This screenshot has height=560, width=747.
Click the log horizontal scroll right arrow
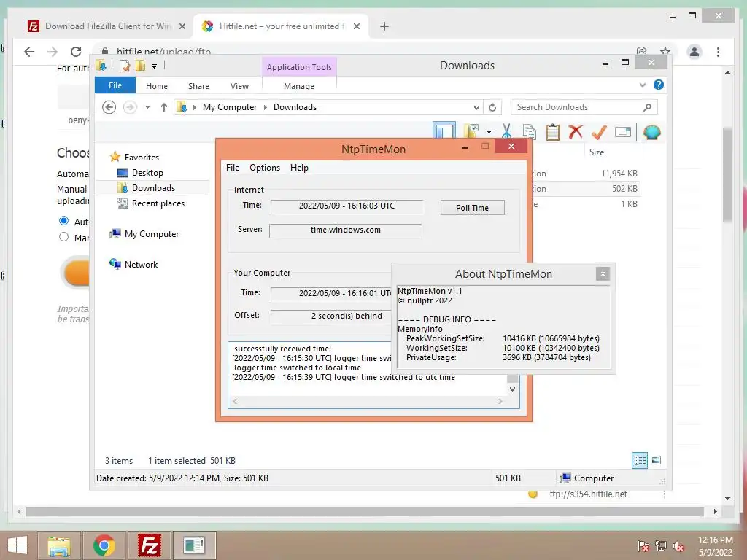[500, 402]
